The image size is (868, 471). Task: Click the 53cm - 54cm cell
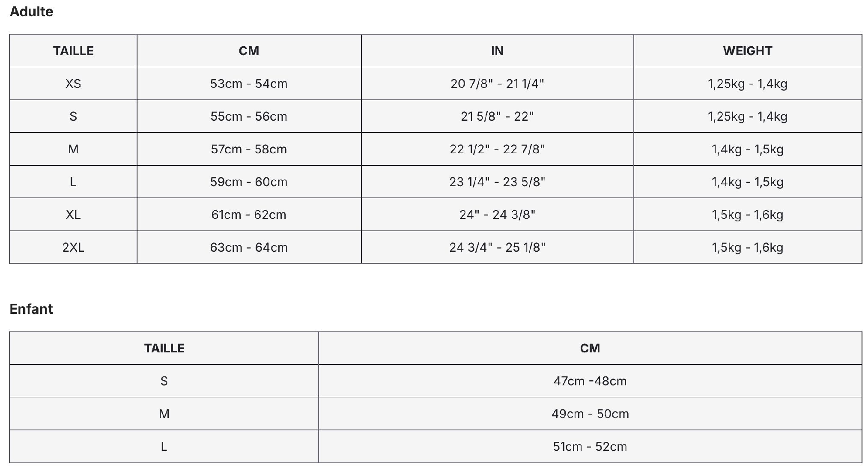click(x=249, y=83)
